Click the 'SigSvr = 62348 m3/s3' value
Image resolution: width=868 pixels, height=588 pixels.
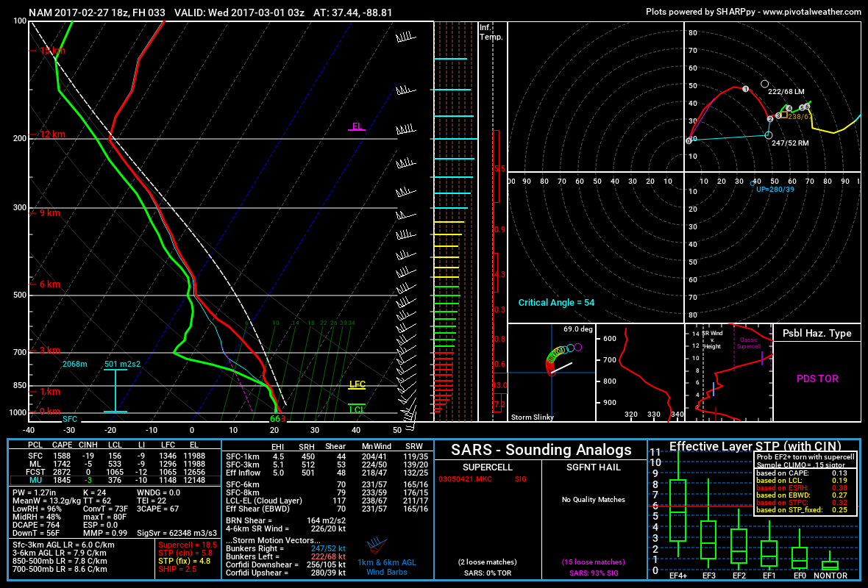click(x=177, y=533)
